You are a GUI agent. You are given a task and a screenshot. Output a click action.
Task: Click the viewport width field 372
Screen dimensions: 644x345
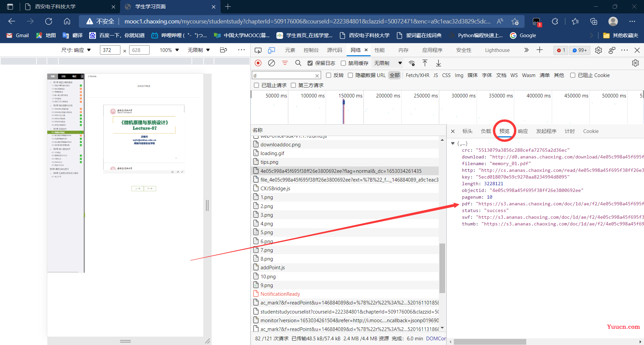110,50
